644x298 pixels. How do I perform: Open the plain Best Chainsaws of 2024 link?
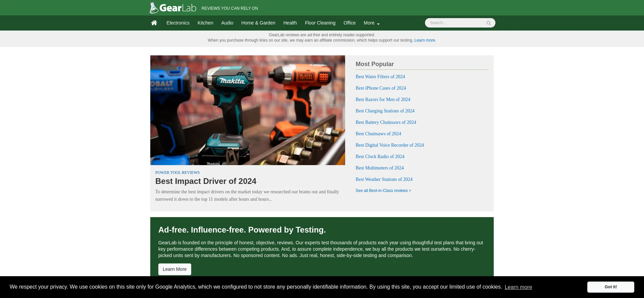pos(378,134)
